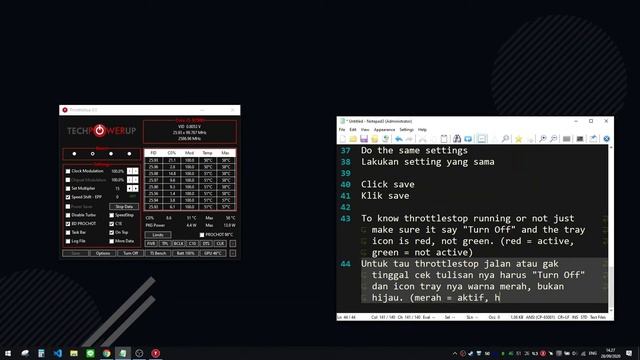The image size is (640, 360).
Task: Select first ThrottleStop profile radio button
Action: 74,154
